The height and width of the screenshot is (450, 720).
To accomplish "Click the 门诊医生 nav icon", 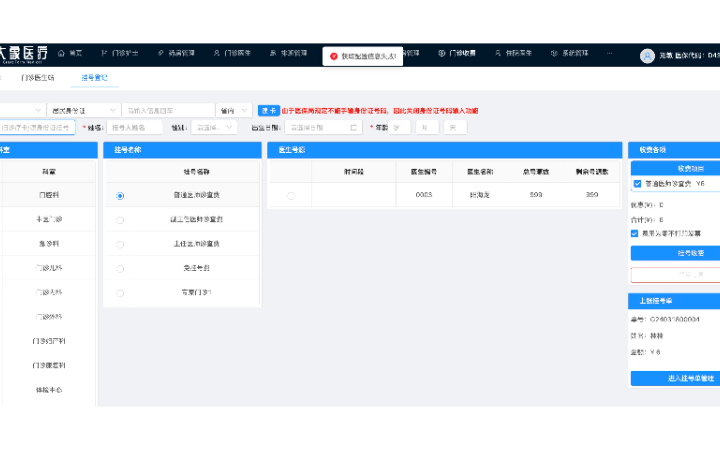I will pyautogui.click(x=215, y=53).
